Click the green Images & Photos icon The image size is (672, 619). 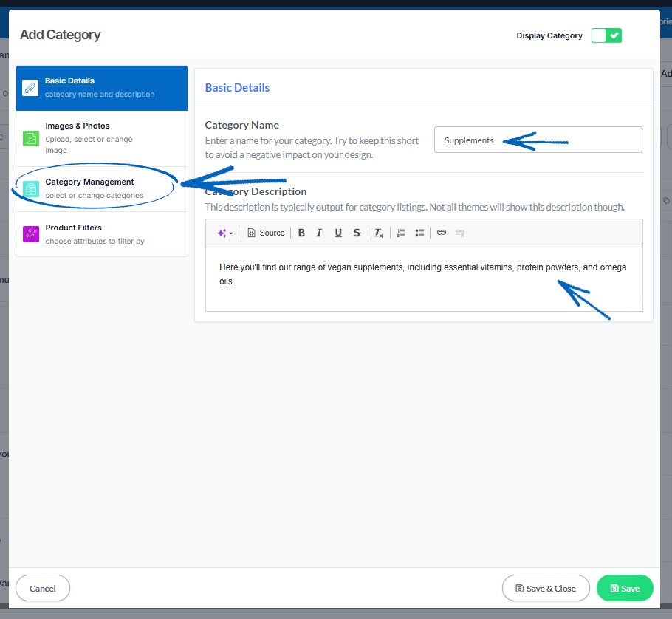(x=31, y=138)
